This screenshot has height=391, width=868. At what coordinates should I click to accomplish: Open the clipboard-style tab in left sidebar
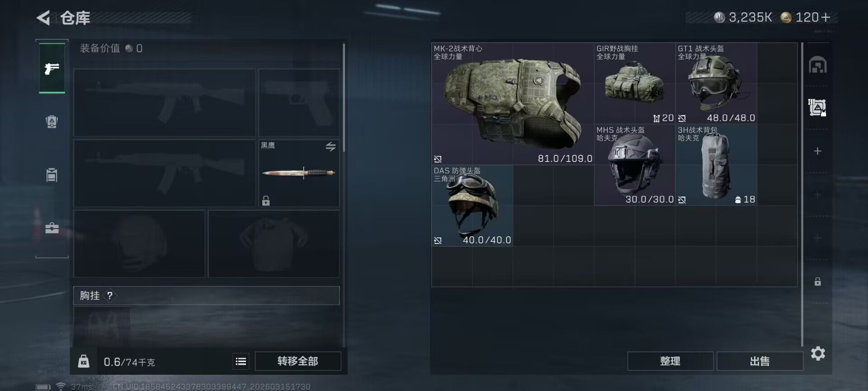(52, 175)
